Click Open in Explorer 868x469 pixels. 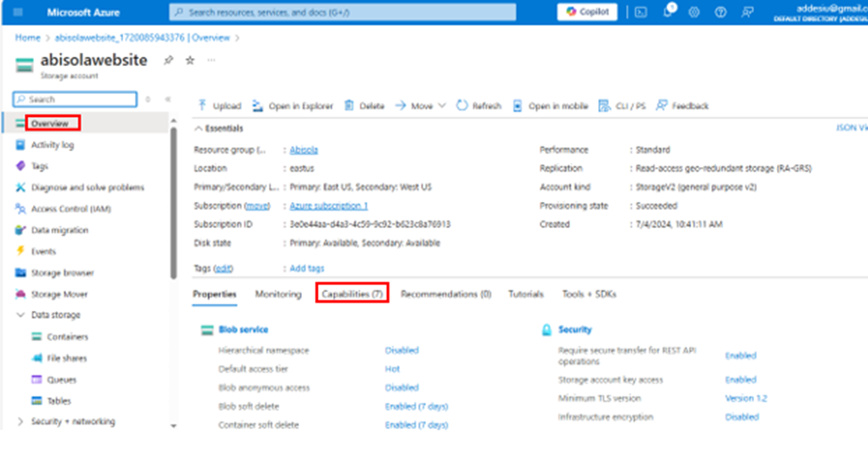click(293, 105)
